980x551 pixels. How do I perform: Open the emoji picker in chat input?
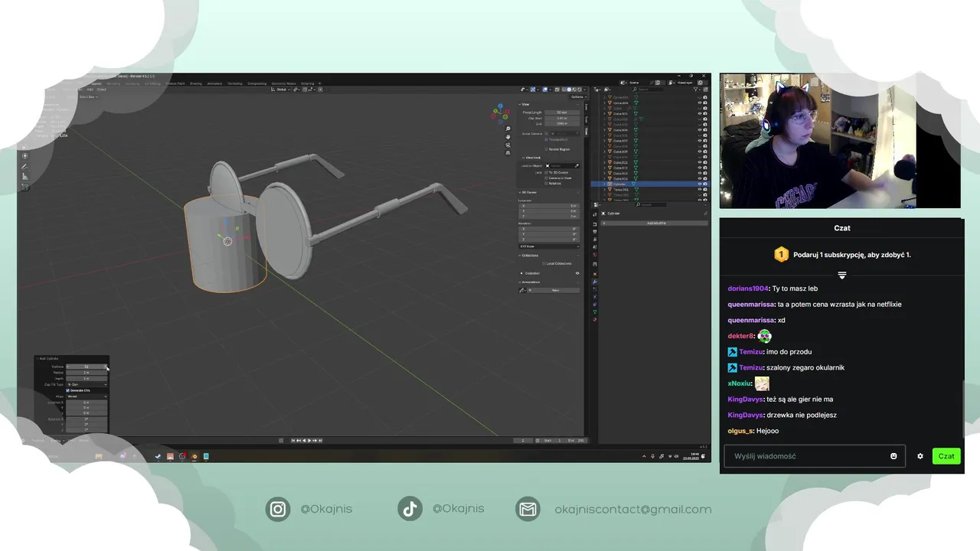click(893, 456)
